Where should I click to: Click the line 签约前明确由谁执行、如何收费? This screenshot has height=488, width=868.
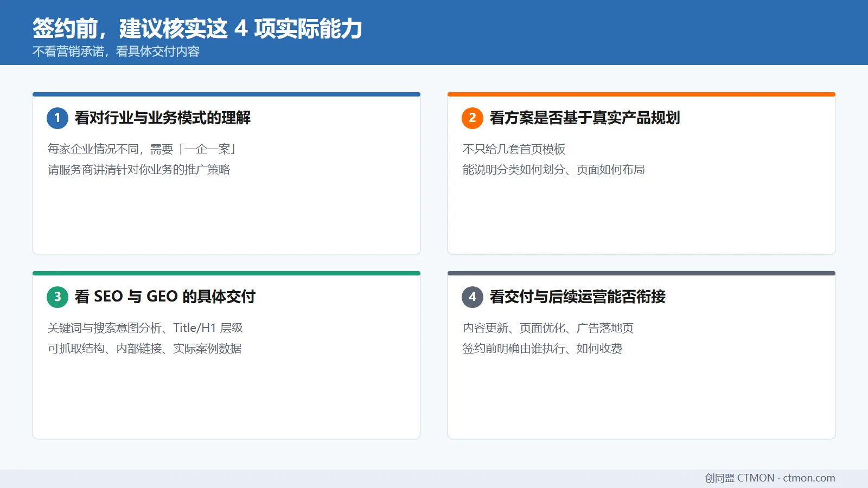tap(542, 349)
